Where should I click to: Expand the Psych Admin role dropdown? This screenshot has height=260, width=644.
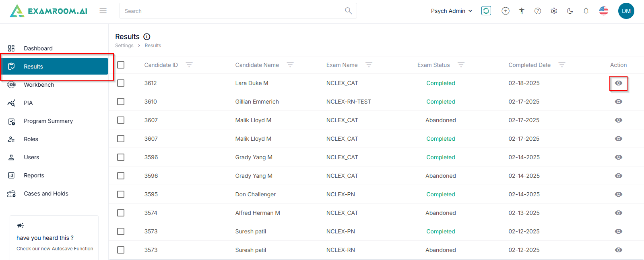point(451,11)
